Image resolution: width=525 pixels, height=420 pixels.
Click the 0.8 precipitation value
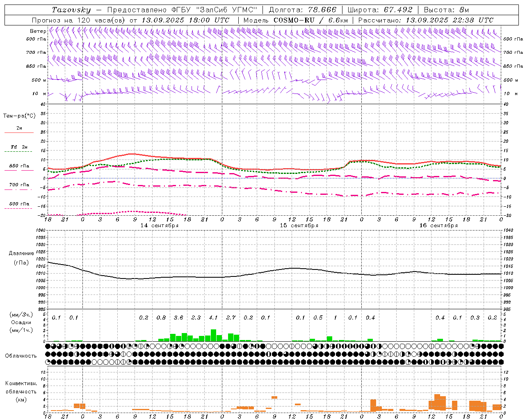click(161, 318)
